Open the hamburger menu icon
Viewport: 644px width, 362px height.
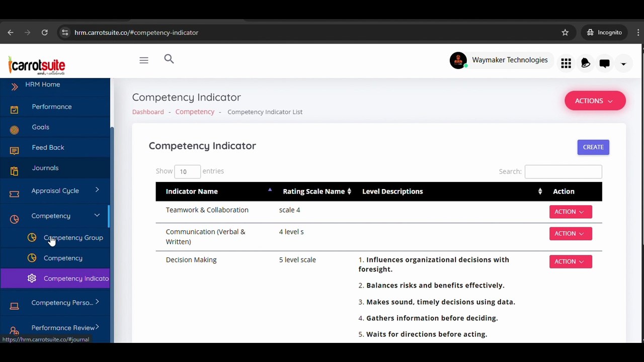coord(144,60)
